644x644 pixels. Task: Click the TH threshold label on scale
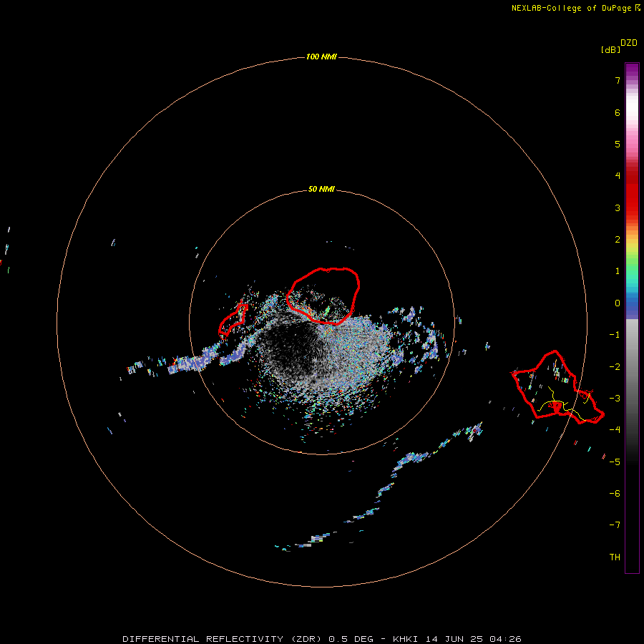coord(615,557)
